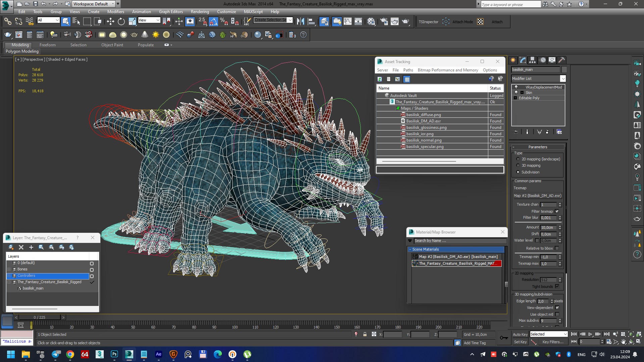Open the Graph Editors menu

(171, 11)
